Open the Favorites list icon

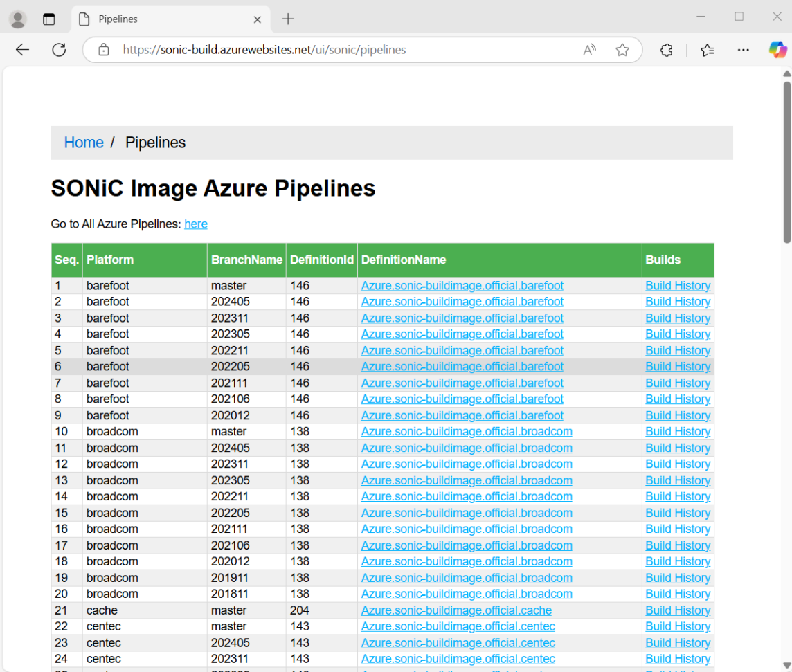707,50
